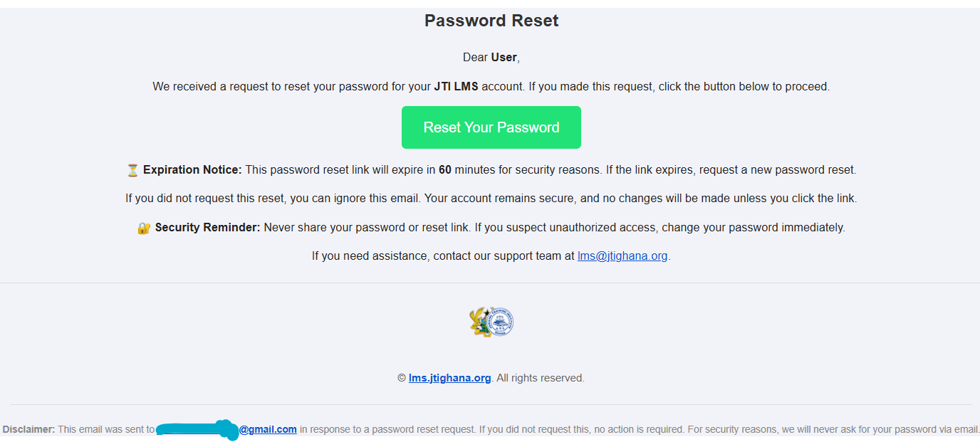Viewport: 980px width, 442px height.
Task: Open the lms@jtighana.org support email link
Action: (x=622, y=256)
